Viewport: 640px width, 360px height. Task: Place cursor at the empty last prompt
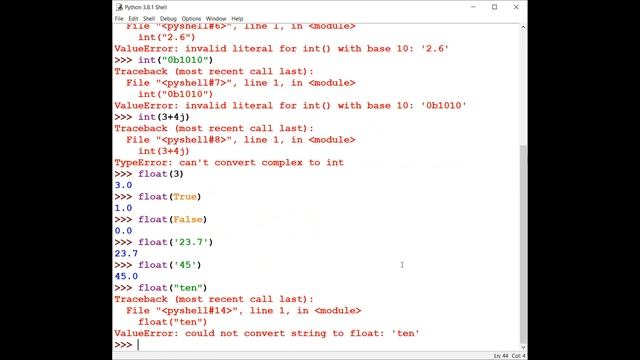139,345
